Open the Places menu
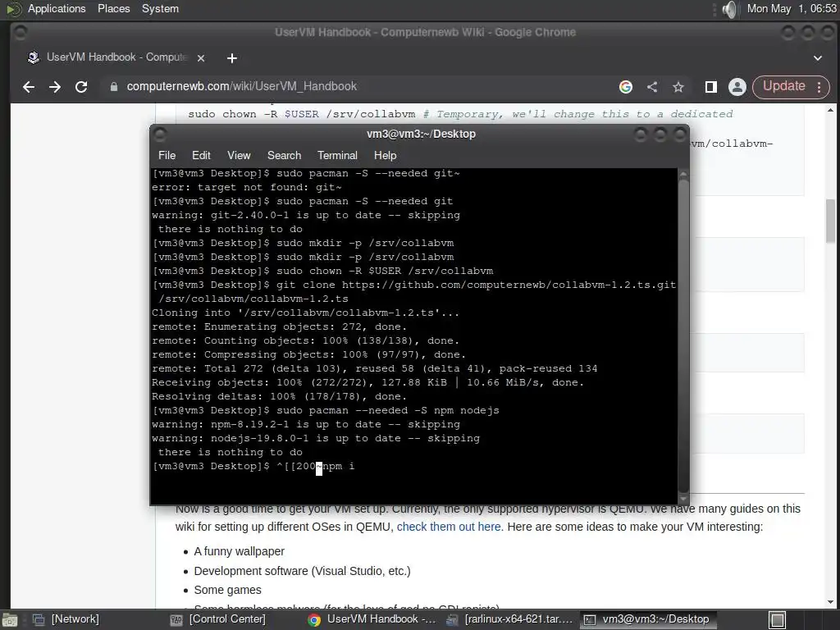The image size is (840, 630). [x=113, y=8]
